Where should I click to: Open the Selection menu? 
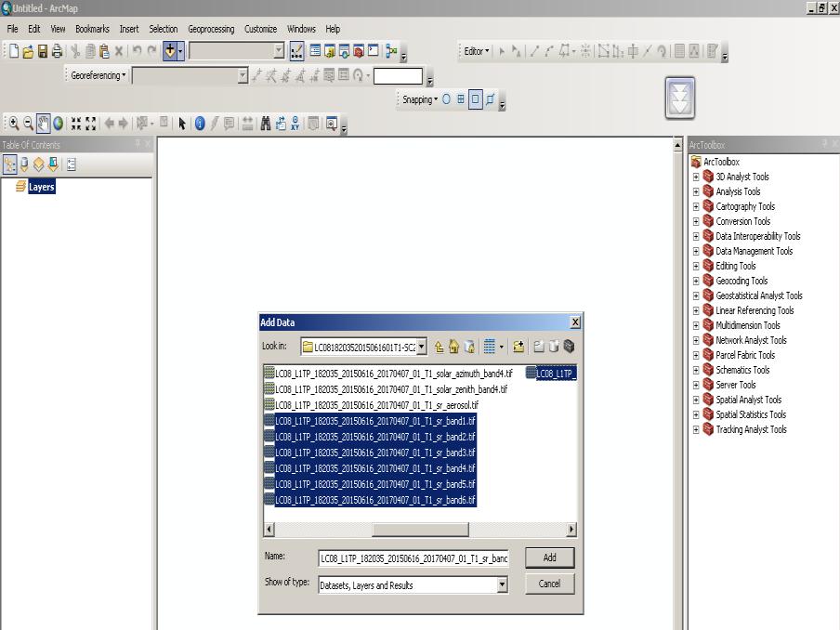[164, 29]
